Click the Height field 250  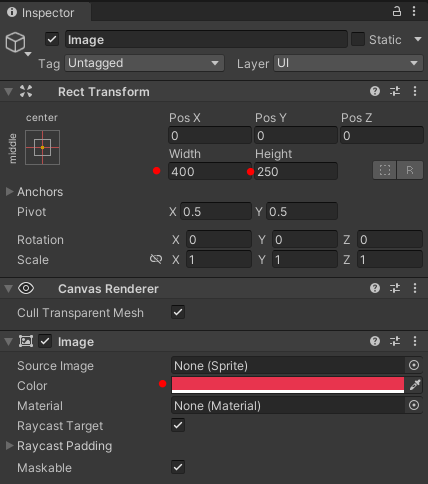[296, 171]
